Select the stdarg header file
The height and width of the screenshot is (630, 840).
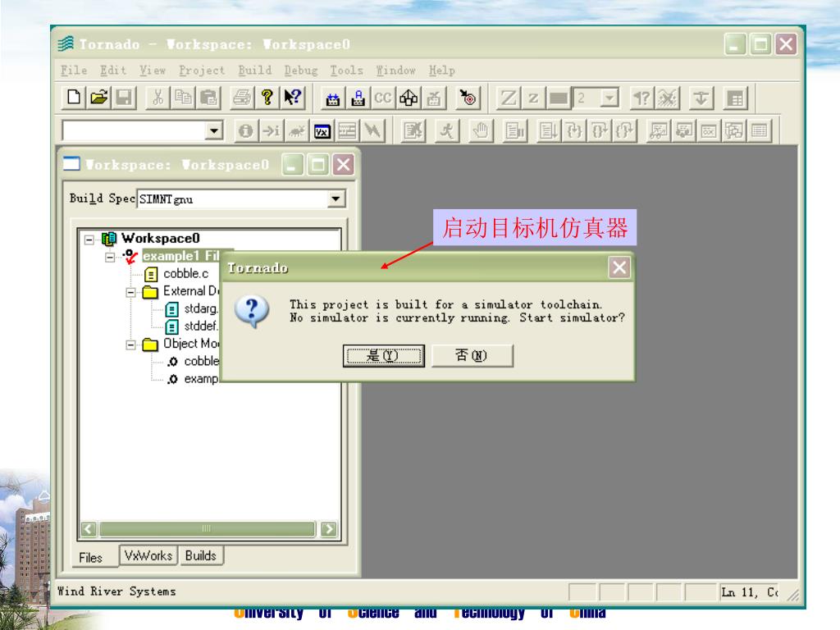[x=200, y=308]
